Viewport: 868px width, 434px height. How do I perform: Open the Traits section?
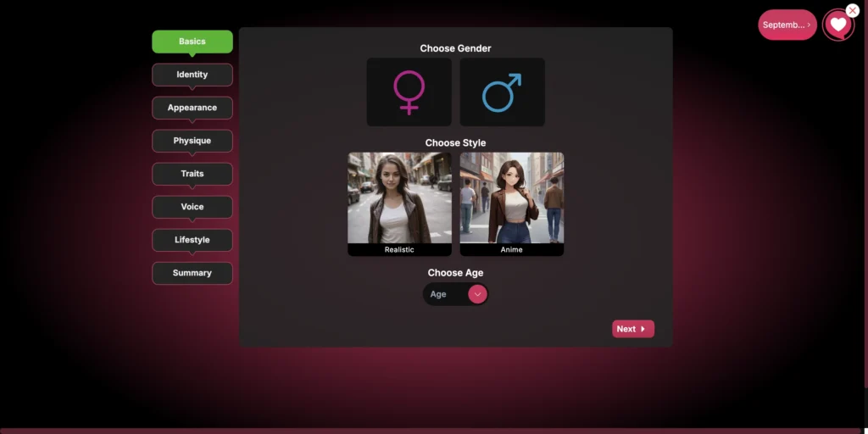coord(192,174)
